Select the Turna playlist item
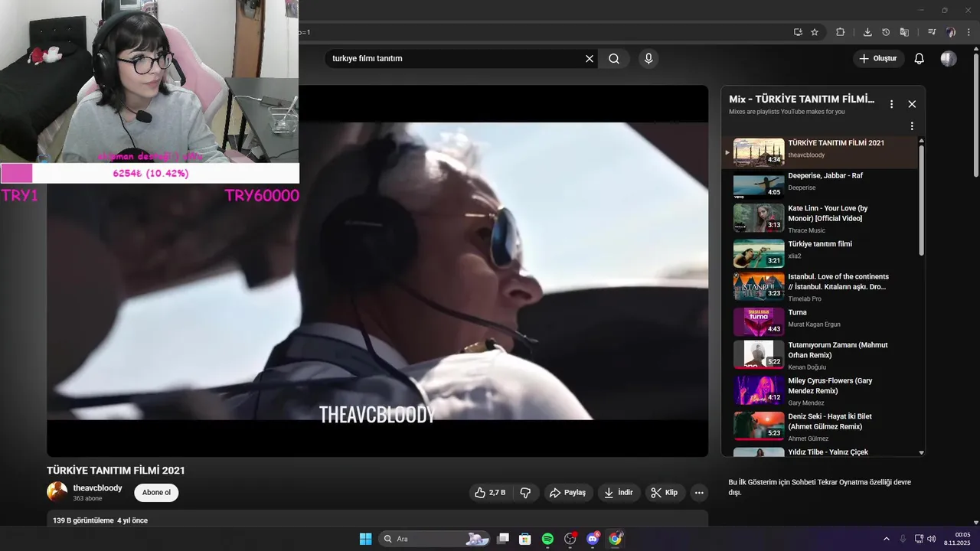980x551 pixels. click(819, 321)
